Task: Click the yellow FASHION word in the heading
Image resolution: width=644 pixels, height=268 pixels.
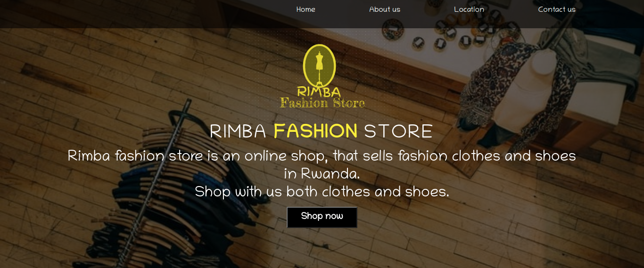Action: click(315, 131)
